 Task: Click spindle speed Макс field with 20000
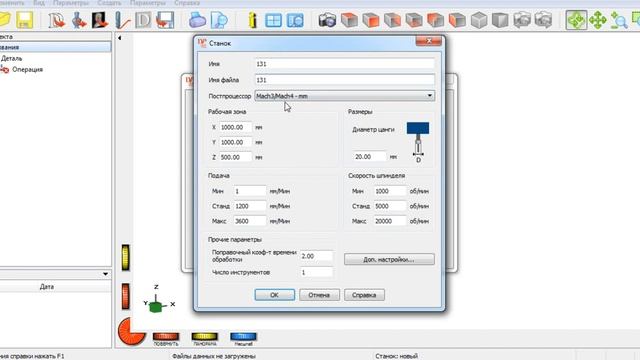(390, 221)
